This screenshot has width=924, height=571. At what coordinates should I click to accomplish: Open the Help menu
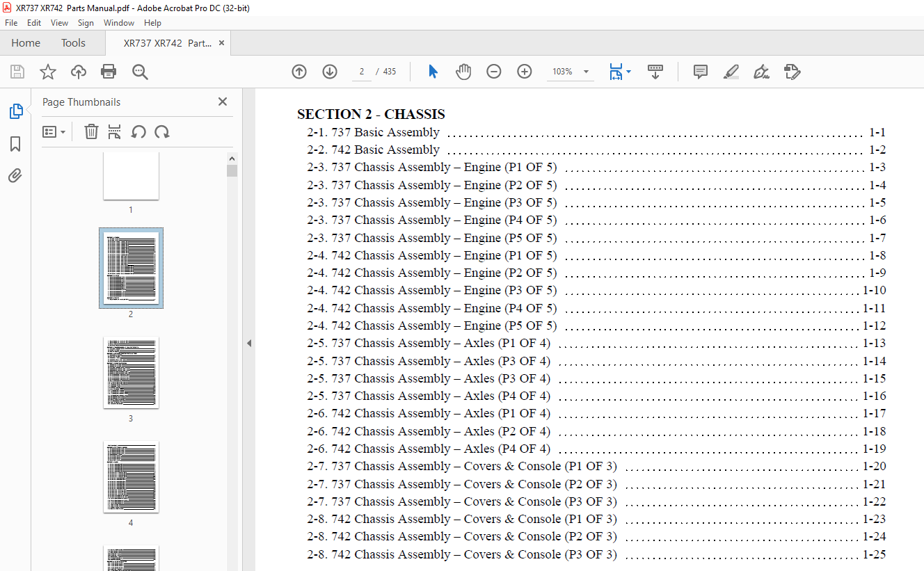coord(152,23)
